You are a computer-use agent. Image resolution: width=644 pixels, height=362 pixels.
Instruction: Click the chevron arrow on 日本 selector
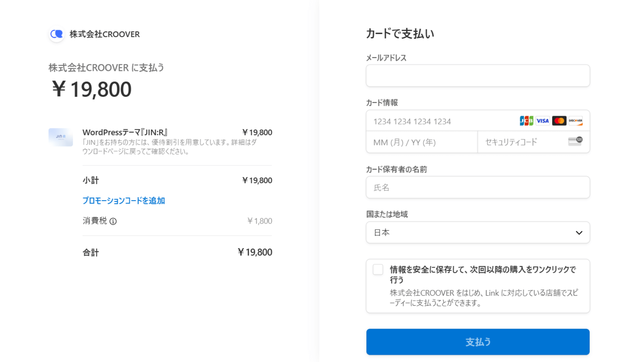579,233
